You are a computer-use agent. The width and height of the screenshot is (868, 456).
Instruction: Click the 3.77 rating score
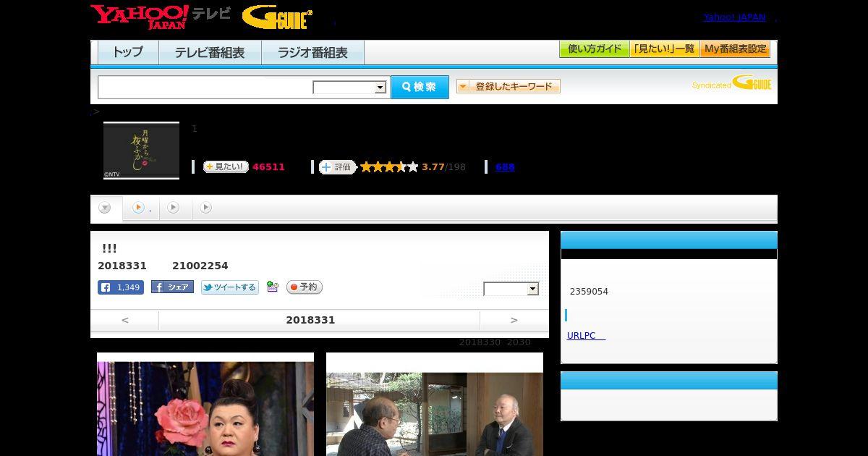433,167
